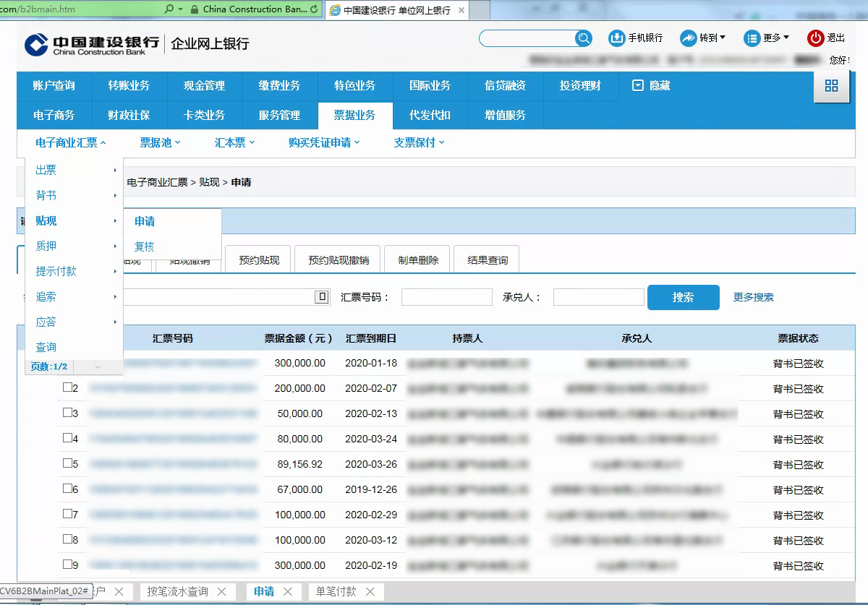Open the 更多搜索 link

pyautogui.click(x=754, y=297)
